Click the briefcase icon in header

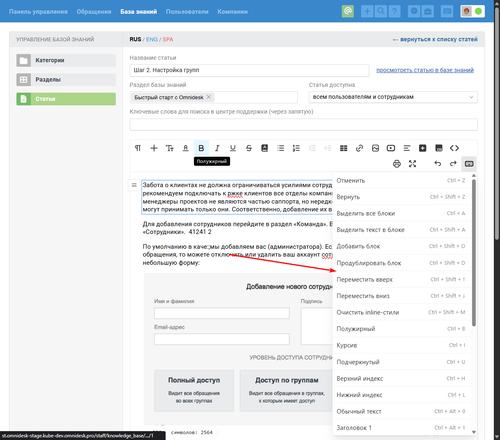click(x=428, y=11)
